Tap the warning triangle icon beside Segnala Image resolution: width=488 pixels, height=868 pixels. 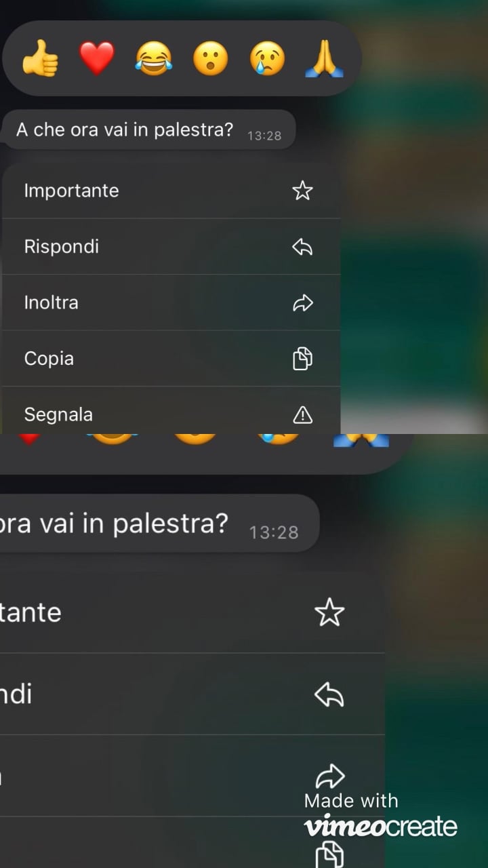(302, 414)
